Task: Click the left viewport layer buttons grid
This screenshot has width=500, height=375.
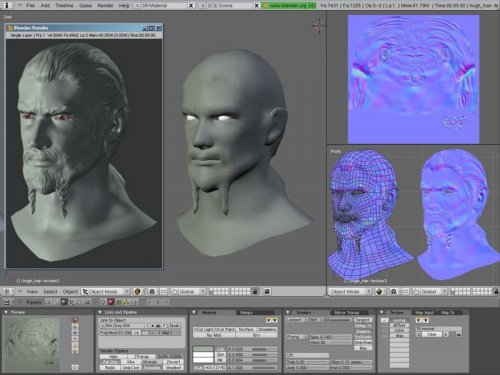Action: (229, 292)
